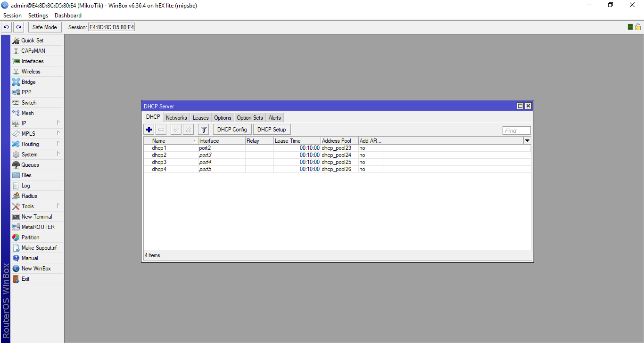Select the dhcp2 row
Image resolution: width=644 pixels, height=343 pixels.
(x=337, y=155)
